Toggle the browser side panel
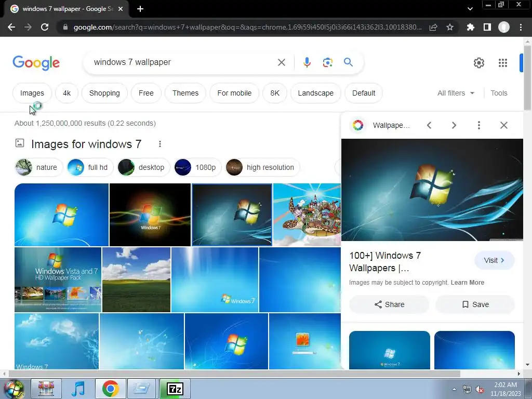This screenshot has height=399, width=532. [487, 27]
